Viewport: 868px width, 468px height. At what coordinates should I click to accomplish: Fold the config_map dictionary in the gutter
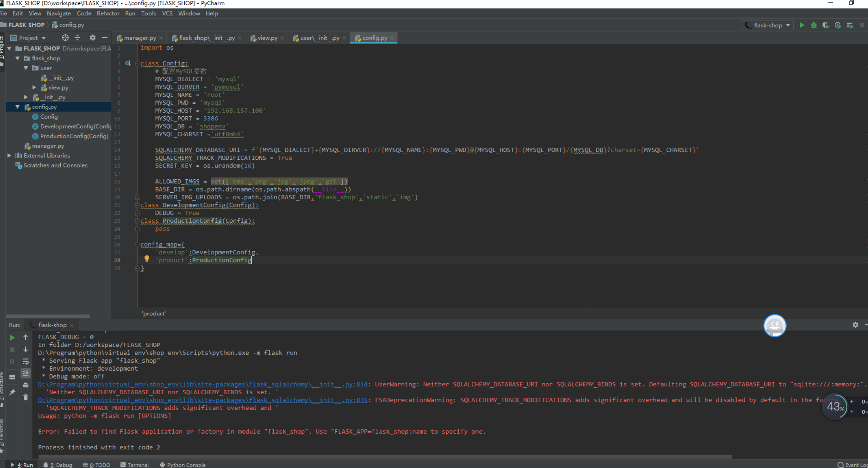[x=137, y=245]
